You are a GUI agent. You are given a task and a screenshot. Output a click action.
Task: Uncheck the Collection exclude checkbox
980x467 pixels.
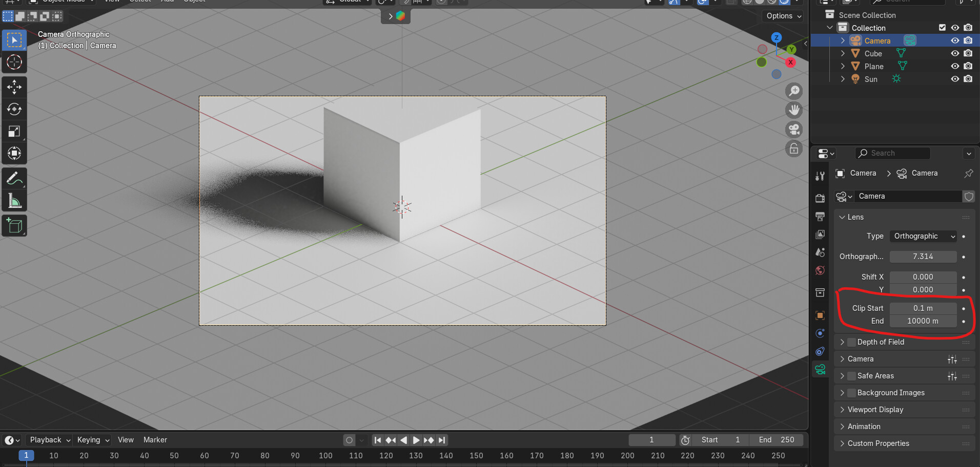click(x=942, y=28)
